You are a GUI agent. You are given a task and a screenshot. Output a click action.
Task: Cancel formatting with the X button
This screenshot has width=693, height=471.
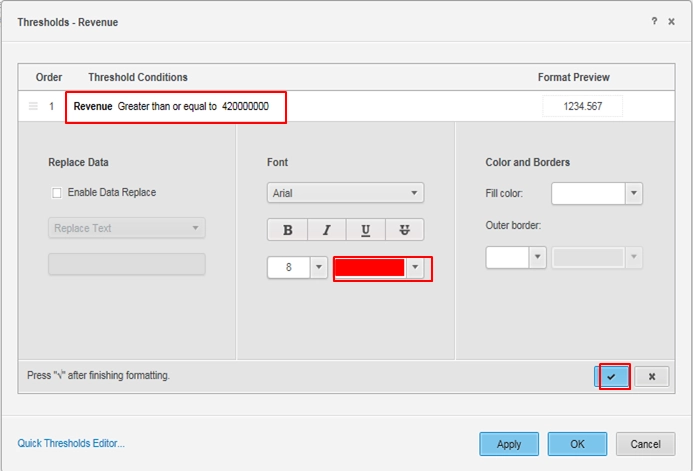(651, 376)
